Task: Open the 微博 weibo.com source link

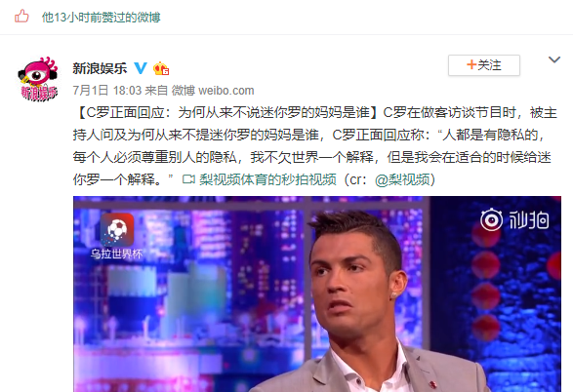Action: (x=213, y=90)
